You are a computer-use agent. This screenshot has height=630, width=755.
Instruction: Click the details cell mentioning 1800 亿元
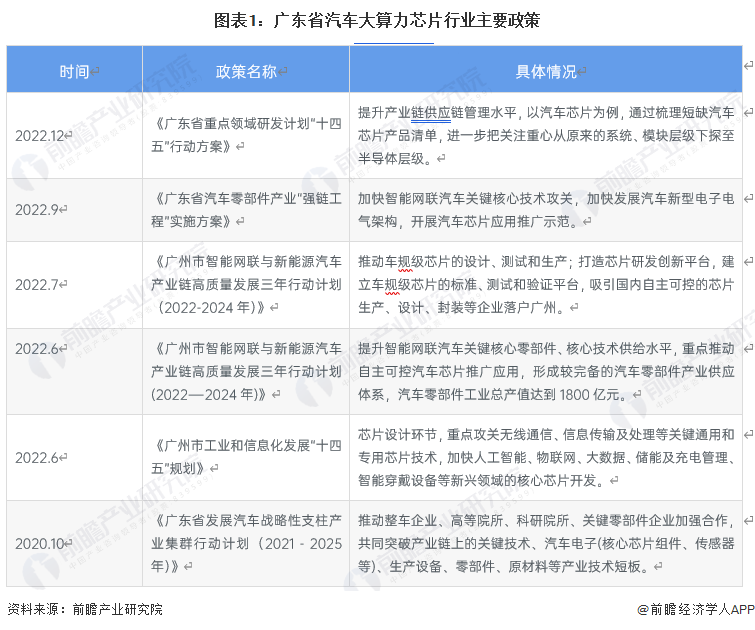coord(545,371)
